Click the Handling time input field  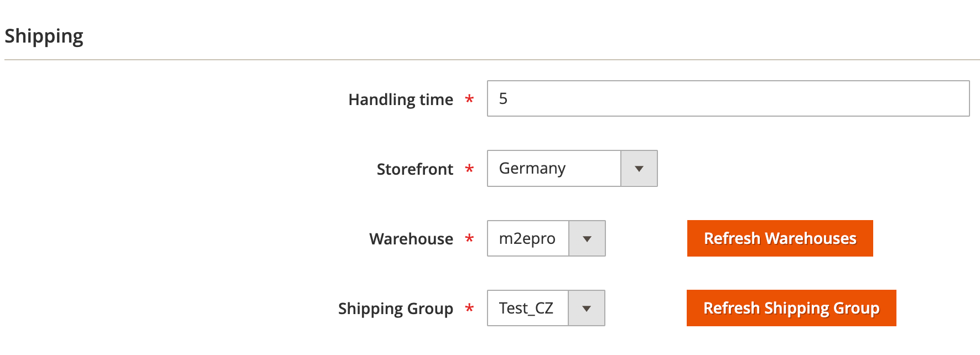728,98
